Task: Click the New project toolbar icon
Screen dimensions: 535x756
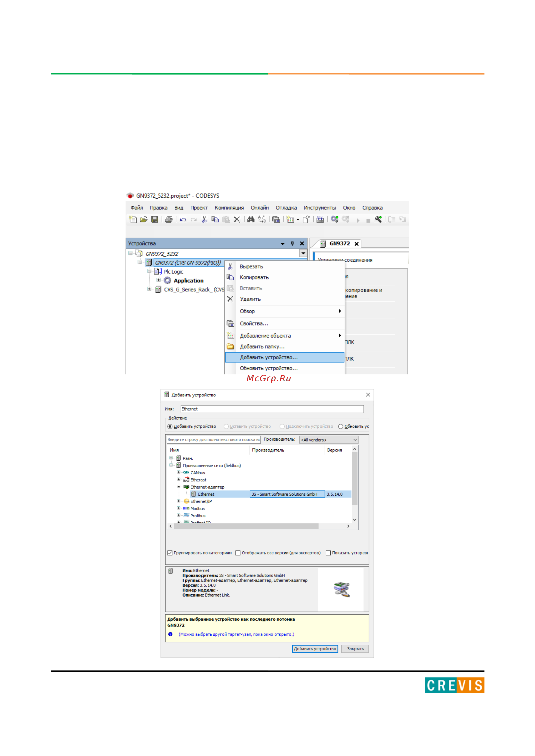Action: coord(133,219)
